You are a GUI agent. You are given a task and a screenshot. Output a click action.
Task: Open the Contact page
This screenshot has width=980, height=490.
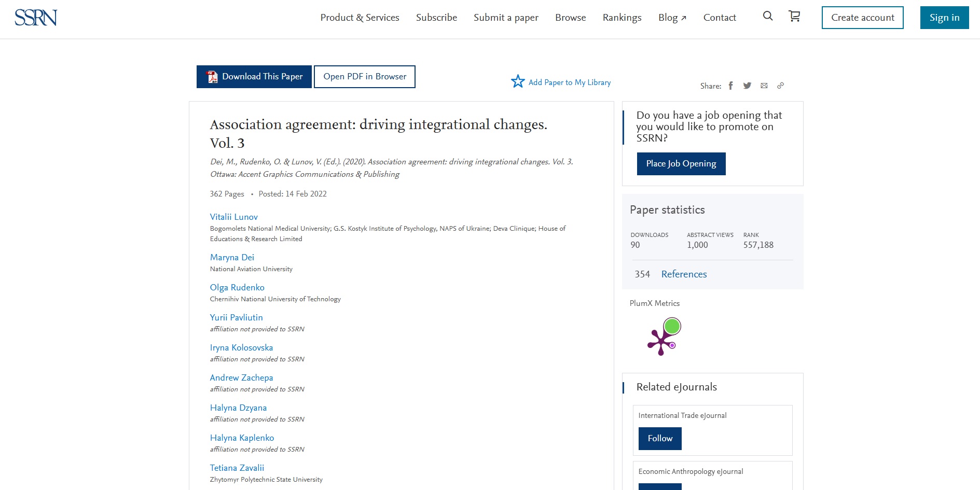(720, 18)
